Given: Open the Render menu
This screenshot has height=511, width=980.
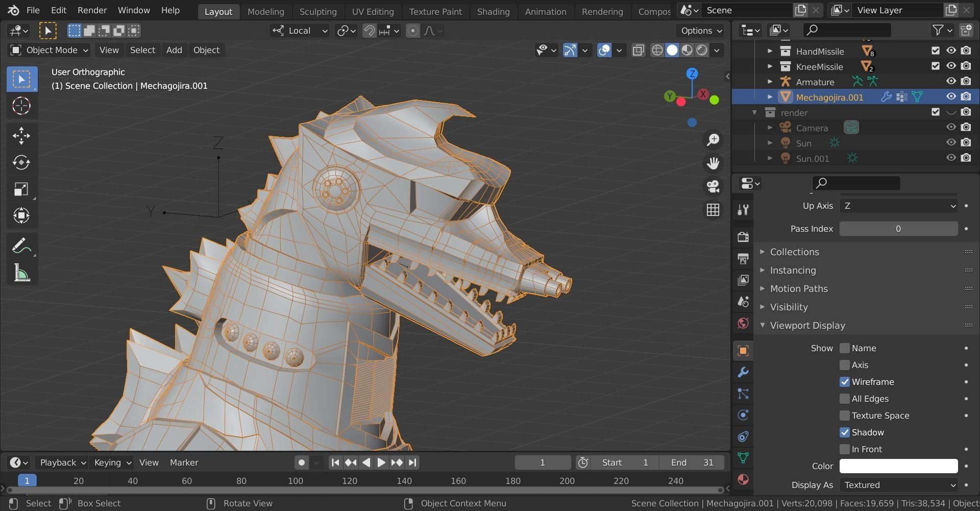Looking at the screenshot, I should coord(92,10).
